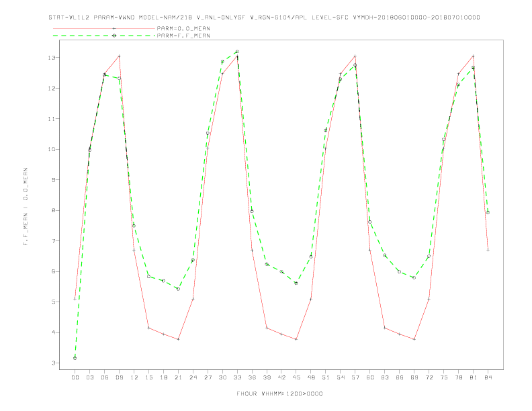Click the green circle data point at hour 00

tap(75, 358)
